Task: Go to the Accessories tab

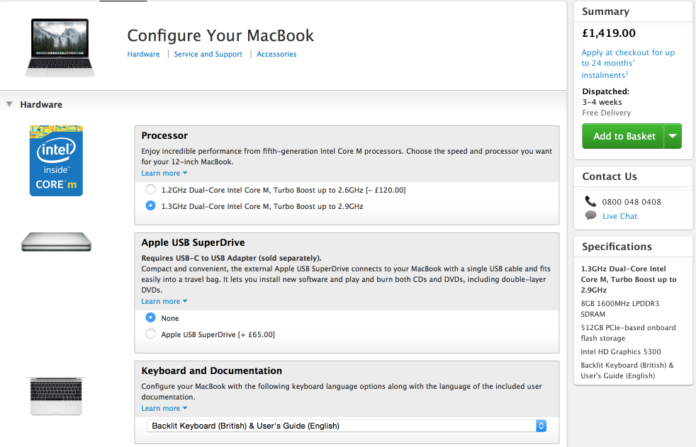Action: pyautogui.click(x=276, y=54)
